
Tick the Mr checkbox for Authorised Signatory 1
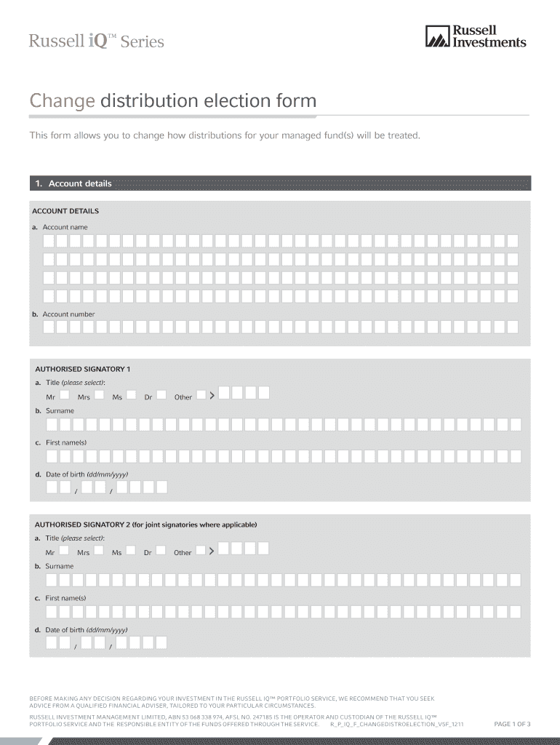(65, 395)
